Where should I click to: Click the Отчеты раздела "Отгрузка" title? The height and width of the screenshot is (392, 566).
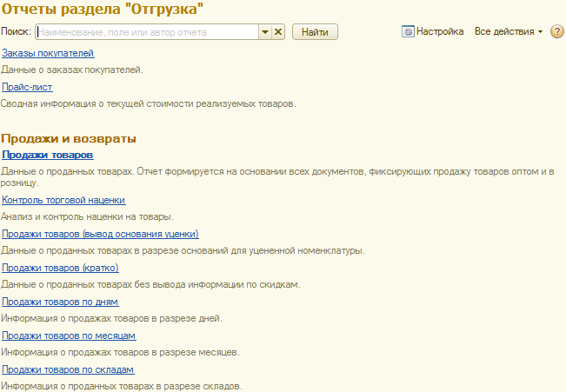click(x=102, y=9)
